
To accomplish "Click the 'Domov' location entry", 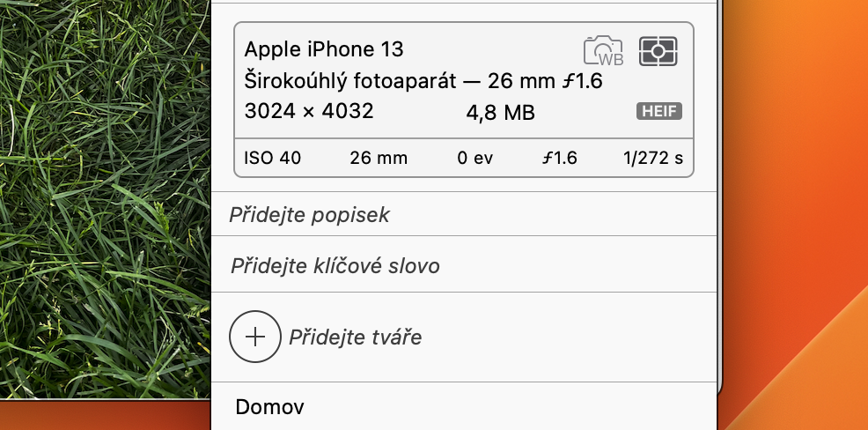I will click(x=270, y=407).
